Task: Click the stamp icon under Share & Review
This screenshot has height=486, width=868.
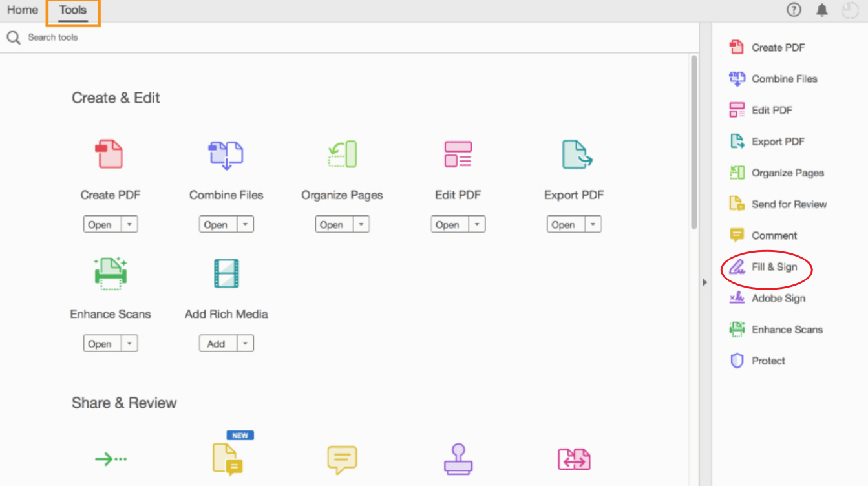Action: click(458, 459)
